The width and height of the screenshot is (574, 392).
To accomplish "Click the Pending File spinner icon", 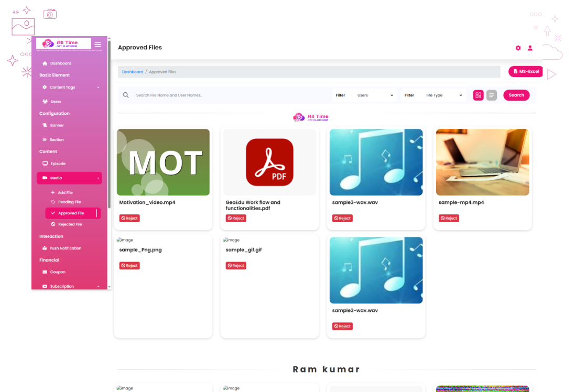I will tap(53, 202).
